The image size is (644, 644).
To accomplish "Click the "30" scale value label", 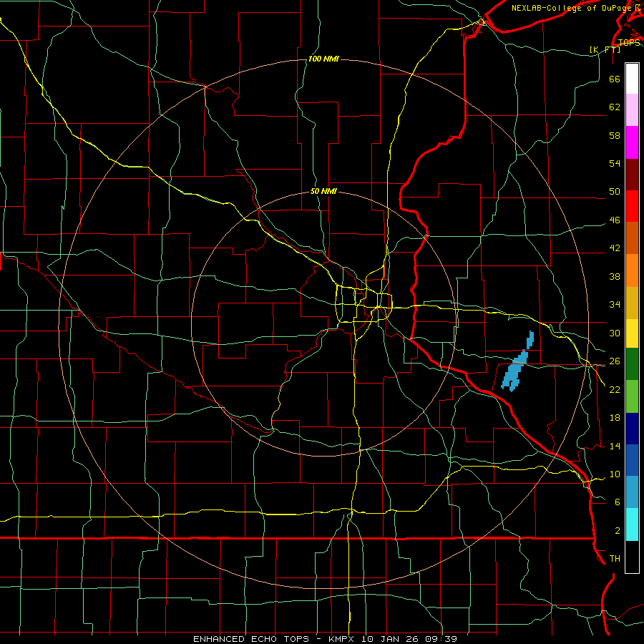I will [615, 333].
